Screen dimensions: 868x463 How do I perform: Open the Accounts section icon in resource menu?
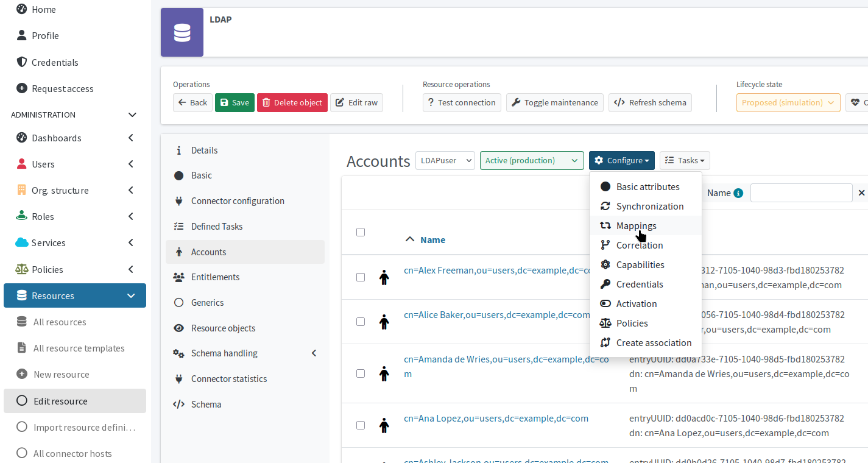point(179,252)
